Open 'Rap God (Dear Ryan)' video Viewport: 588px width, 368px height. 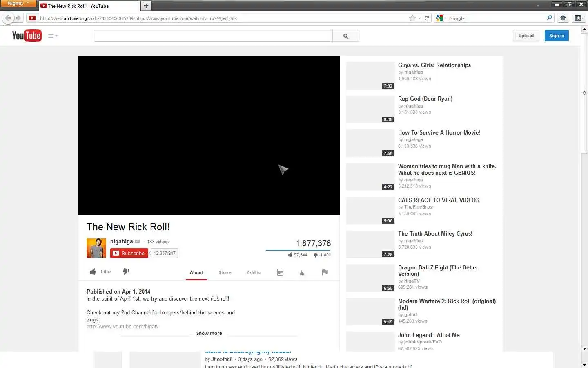pyautogui.click(x=425, y=99)
